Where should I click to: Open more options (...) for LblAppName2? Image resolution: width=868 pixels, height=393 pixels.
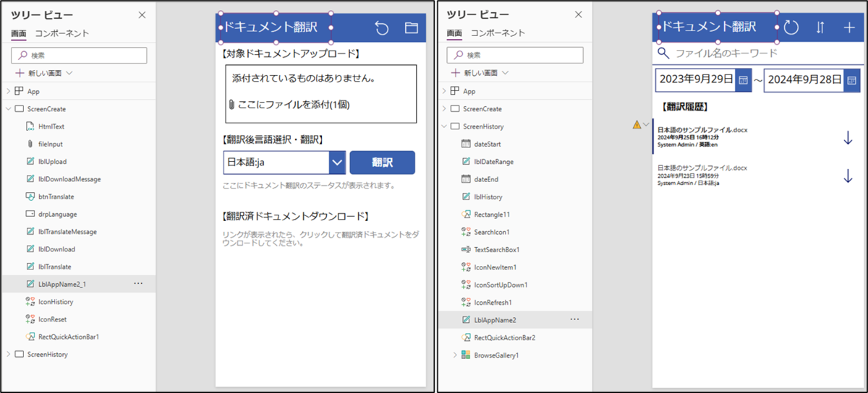[x=574, y=319]
